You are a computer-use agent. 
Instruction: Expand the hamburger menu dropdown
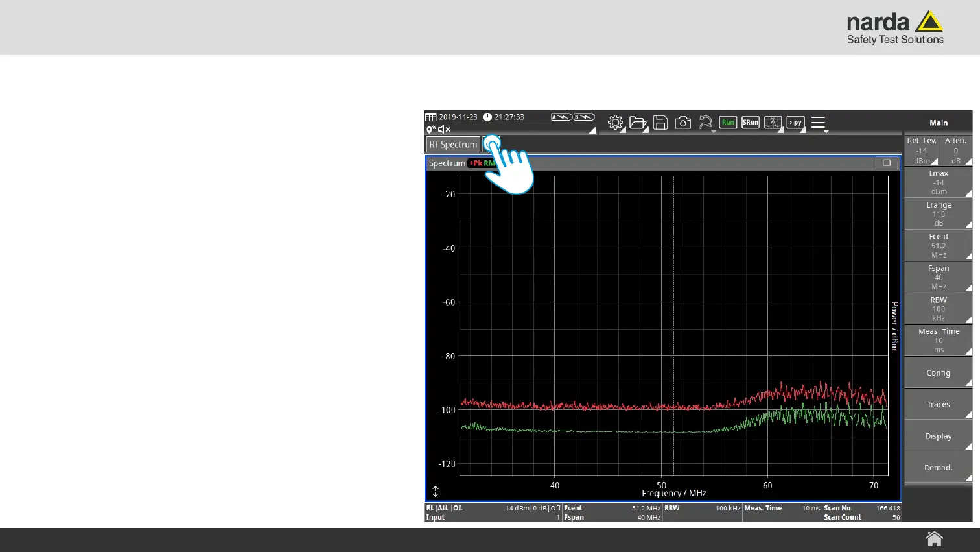coord(819,123)
